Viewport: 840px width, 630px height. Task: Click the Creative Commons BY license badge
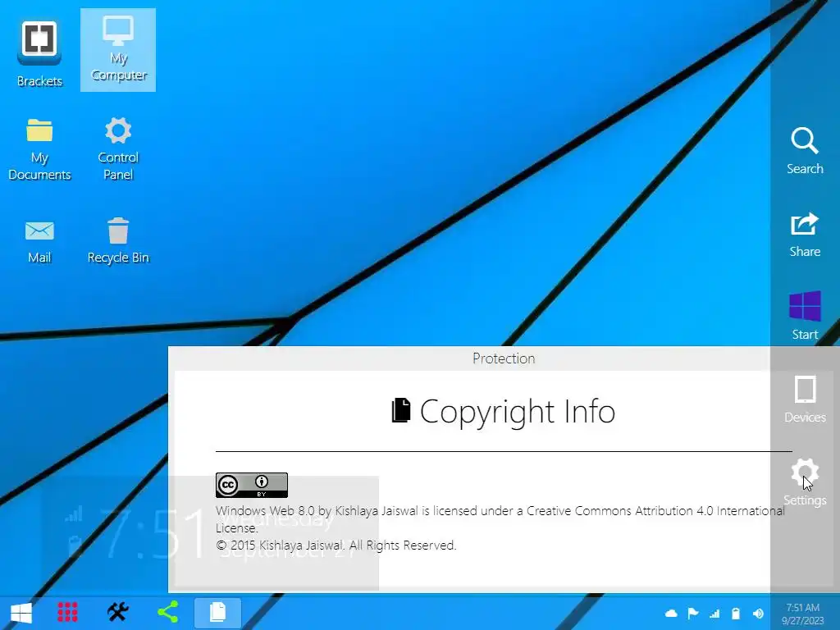tap(252, 485)
